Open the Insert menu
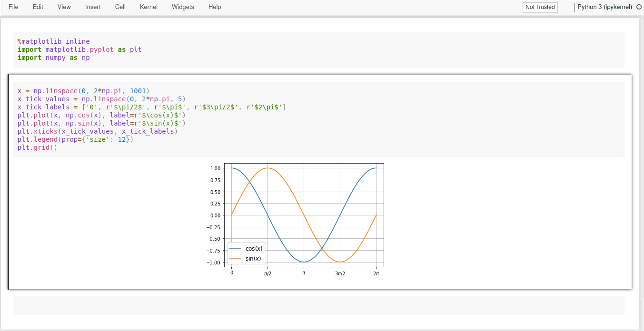The height and width of the screenshot is (331, 644). (92, 7)
